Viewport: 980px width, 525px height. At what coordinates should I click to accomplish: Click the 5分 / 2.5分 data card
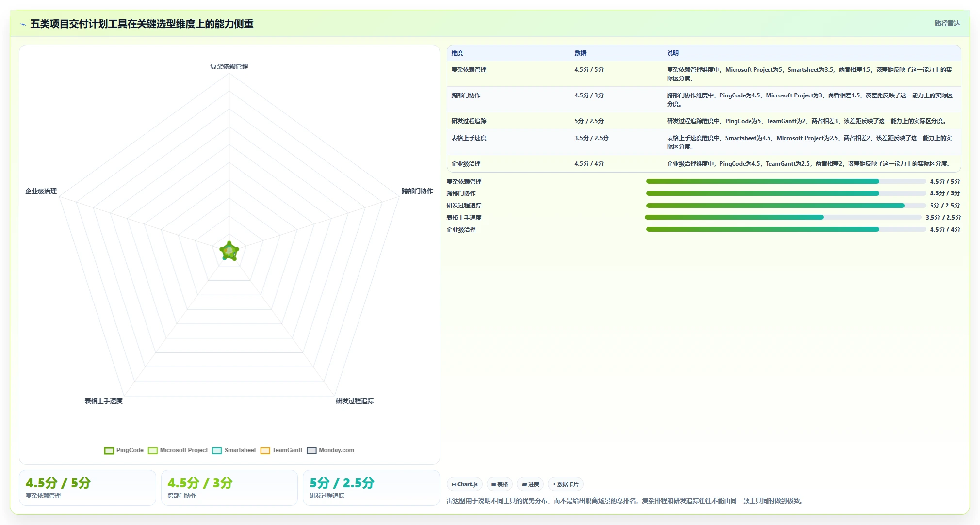371,488
